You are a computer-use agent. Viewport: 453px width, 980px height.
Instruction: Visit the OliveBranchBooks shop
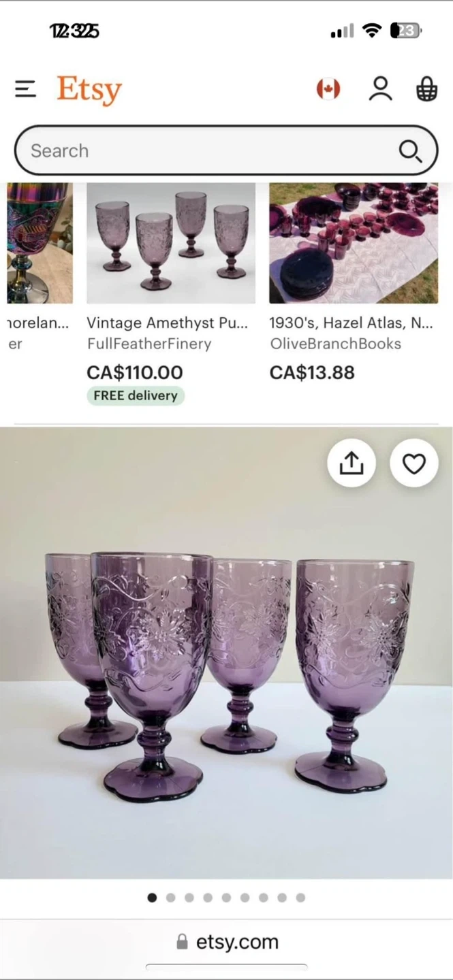(336, 344)
